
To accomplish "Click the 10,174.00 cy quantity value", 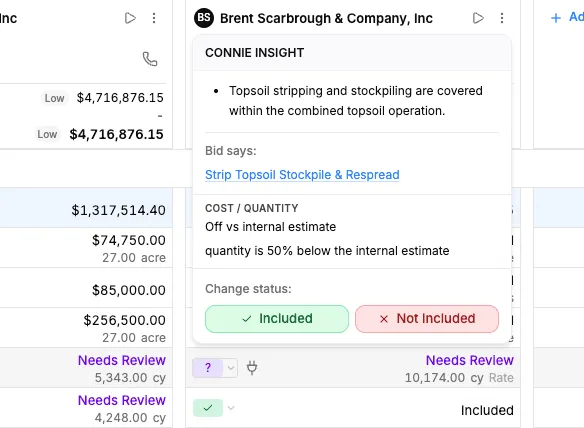I will tap(444, 378).
